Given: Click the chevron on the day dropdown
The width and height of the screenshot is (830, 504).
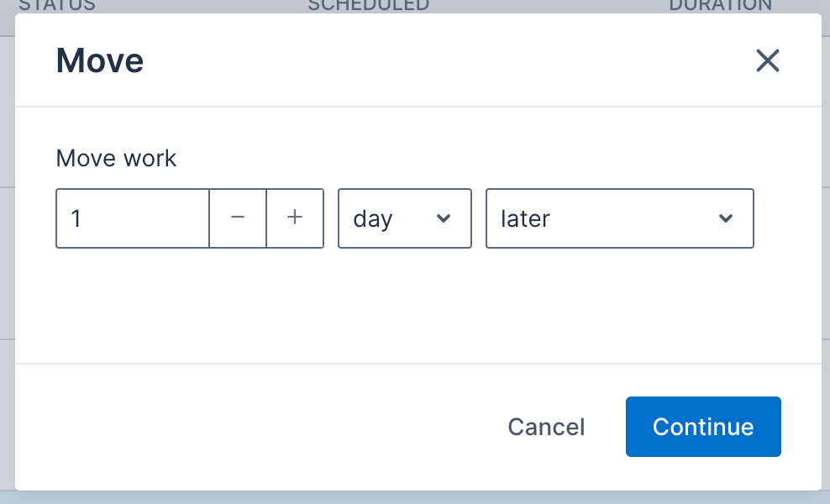Looking at the screenshot, I should pos(444,218).
